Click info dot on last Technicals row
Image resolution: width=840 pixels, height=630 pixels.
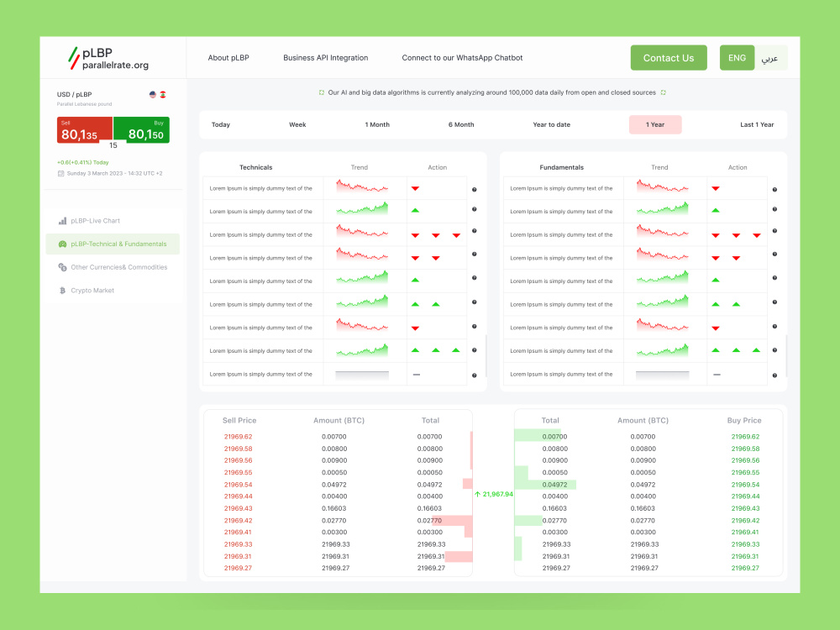click(x=474, y=375)
